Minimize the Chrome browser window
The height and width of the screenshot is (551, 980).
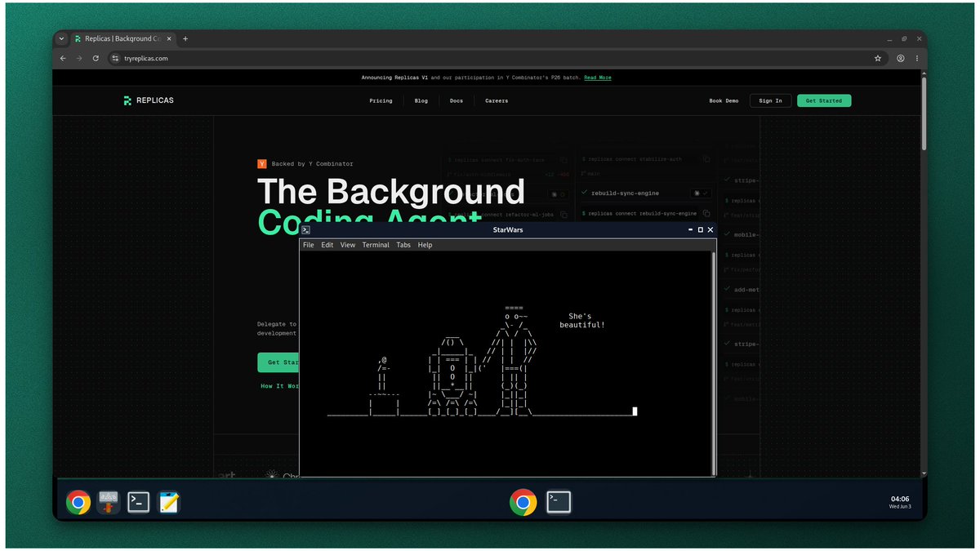point(890,38)
